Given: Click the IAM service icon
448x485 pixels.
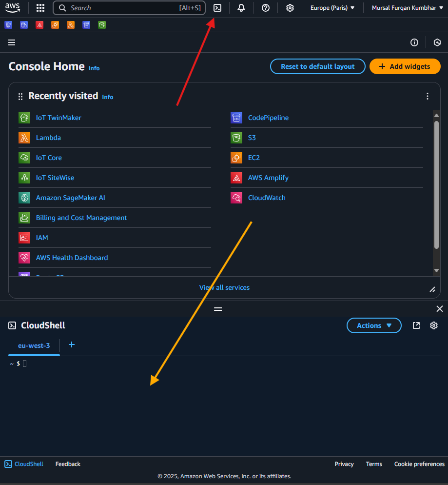Looking at the screenshot, I should [x=24, y=238].
